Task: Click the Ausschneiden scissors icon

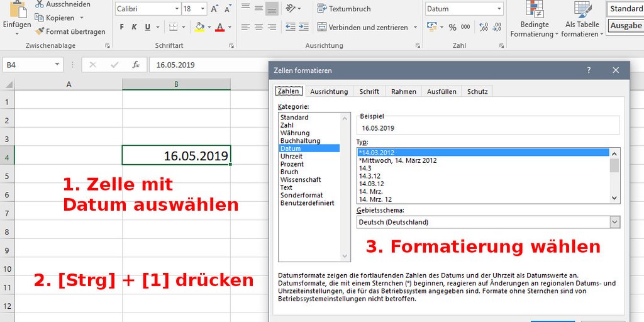Action: (40, 4)
